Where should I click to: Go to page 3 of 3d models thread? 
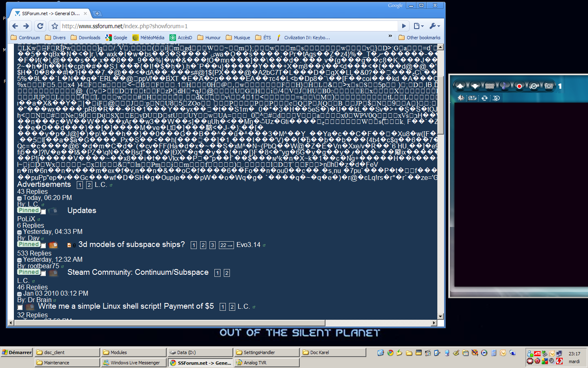coord(212,245)
